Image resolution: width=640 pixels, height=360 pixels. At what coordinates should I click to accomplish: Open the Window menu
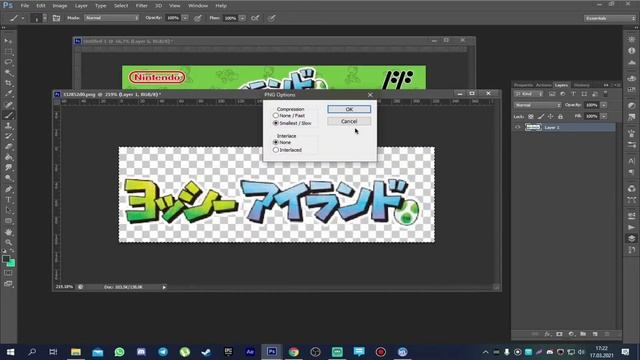pos(198,6)
